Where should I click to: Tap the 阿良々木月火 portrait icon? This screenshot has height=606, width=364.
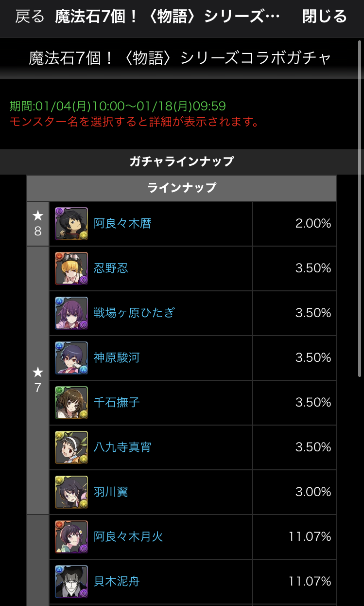tap(71, 537)
